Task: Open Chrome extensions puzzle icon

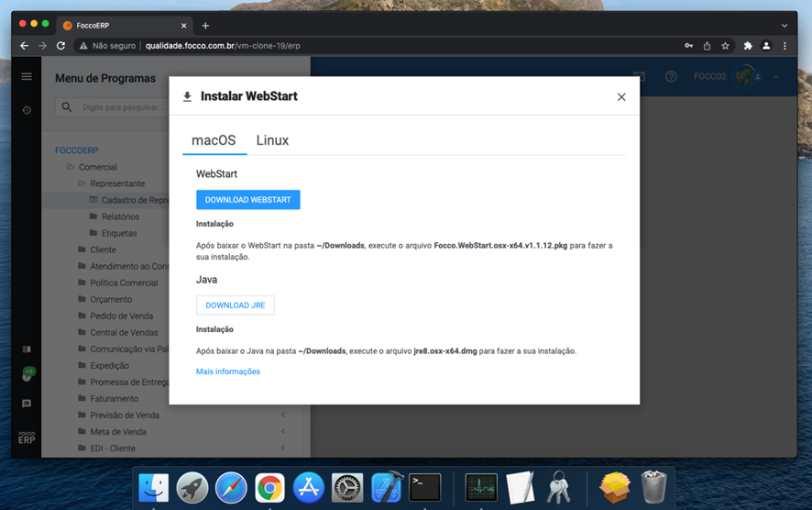Action: click(x=748, y=46)
